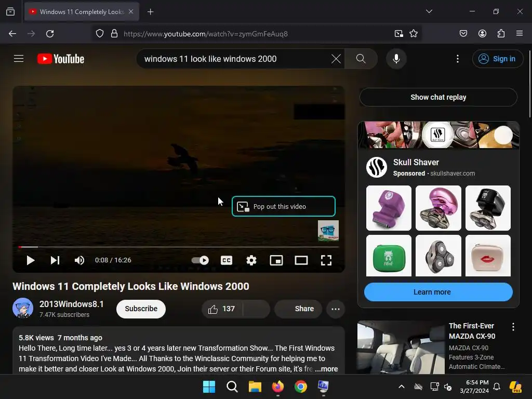Click the Sign in button
The width and height of the screenshot is (532, 399).
[497, 59]
